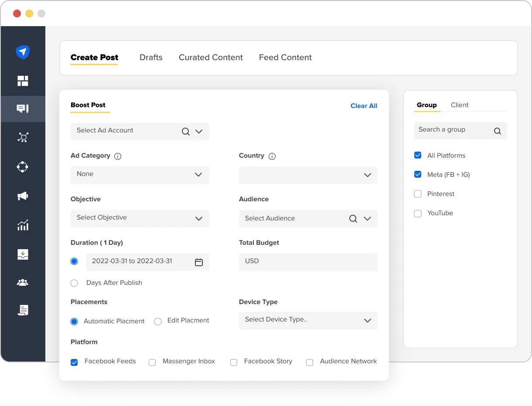Check Pinterest checkbox
Viewport: 532px width, 406px height.
click(418, 194)
